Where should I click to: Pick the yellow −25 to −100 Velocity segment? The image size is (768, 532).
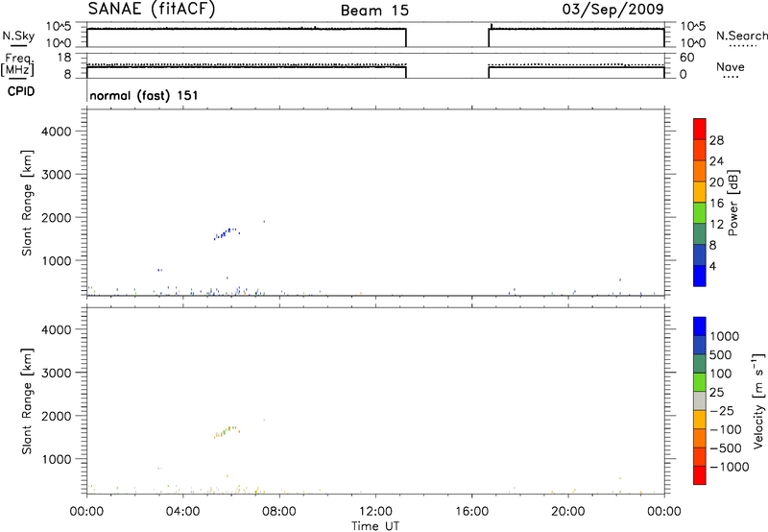click(x=700, y=420)
